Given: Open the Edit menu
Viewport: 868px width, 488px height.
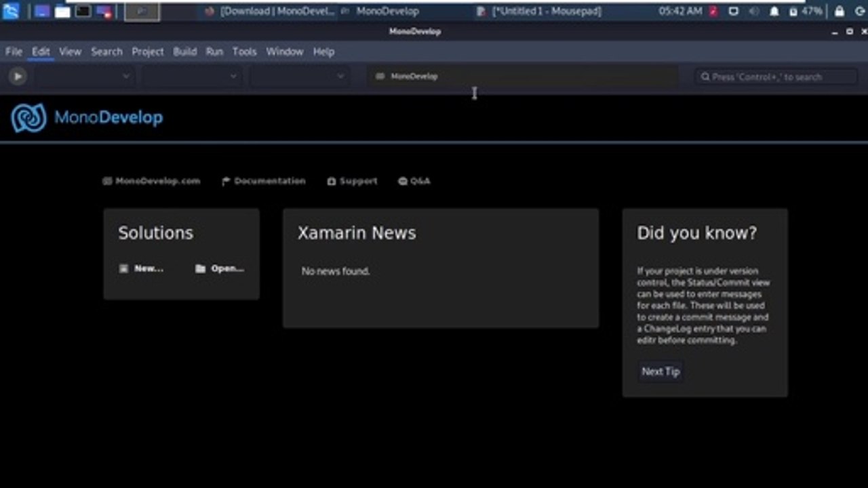Looking at the screenshot, I should click(x=41, y=52).
